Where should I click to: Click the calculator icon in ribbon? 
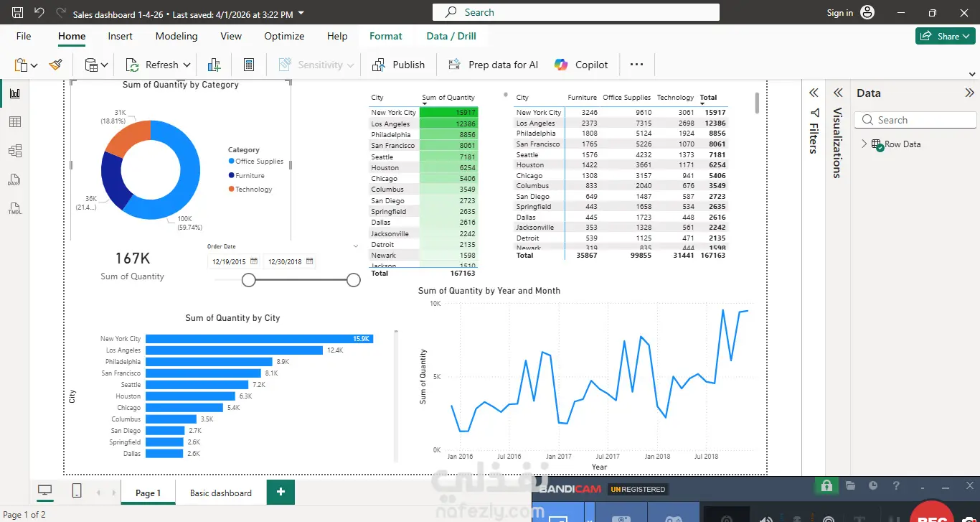tap(249, 65)
